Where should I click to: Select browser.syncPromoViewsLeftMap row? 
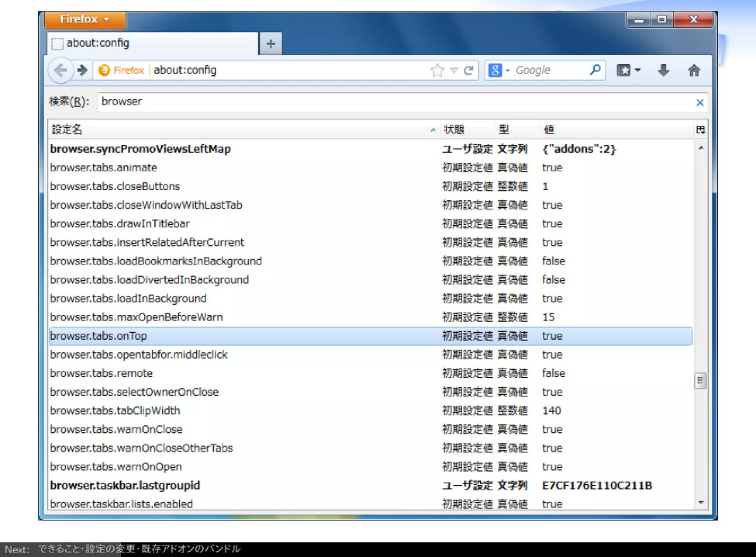pos(371,149)
